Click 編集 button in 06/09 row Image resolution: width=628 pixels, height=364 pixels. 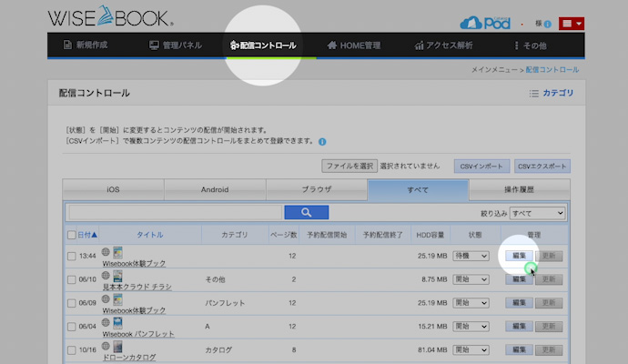tap(519, 303)
